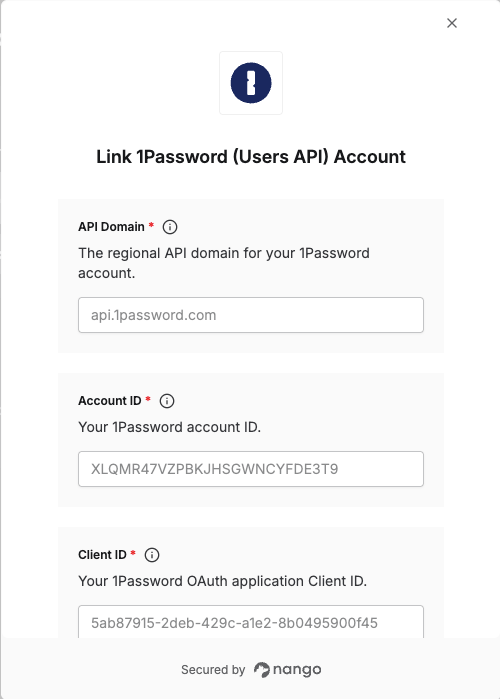Screen dimensions: 500x699
Task: Click the "Client ID" field label
Action: [102, 555]
